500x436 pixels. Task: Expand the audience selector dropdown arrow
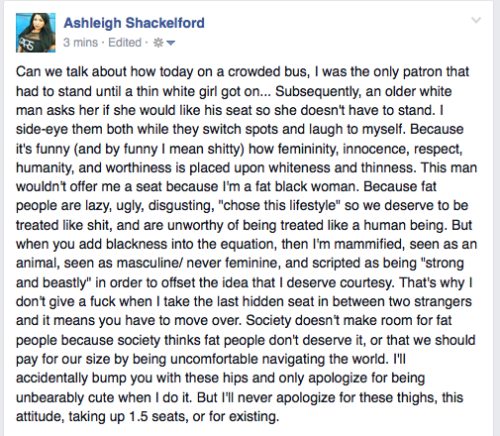170,43
